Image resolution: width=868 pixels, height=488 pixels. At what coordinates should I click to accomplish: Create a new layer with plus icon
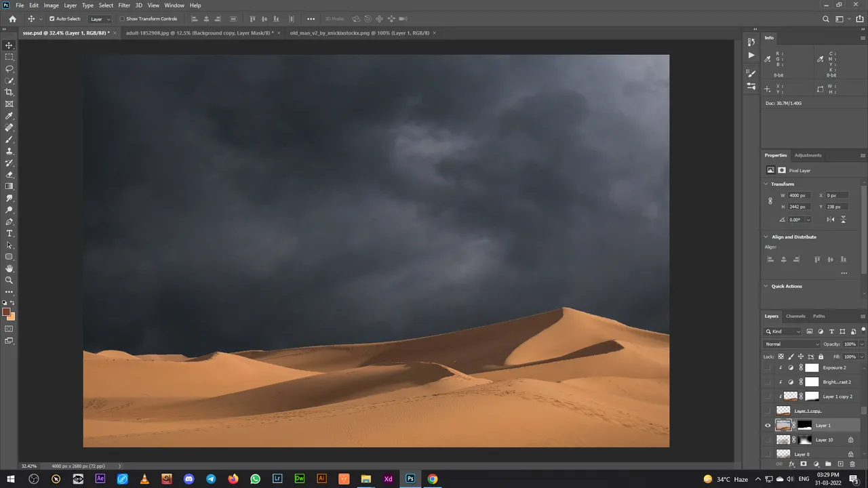(840, 464)
